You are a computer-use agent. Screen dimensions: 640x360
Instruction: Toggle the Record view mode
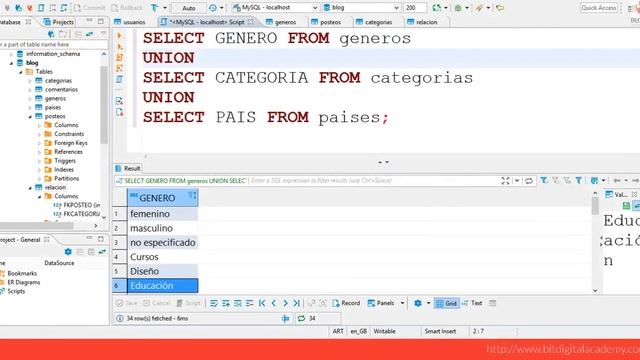point(346,303)
